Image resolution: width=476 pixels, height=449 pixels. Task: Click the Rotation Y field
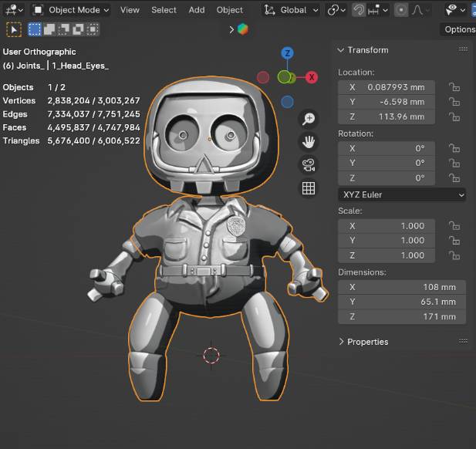387,163
